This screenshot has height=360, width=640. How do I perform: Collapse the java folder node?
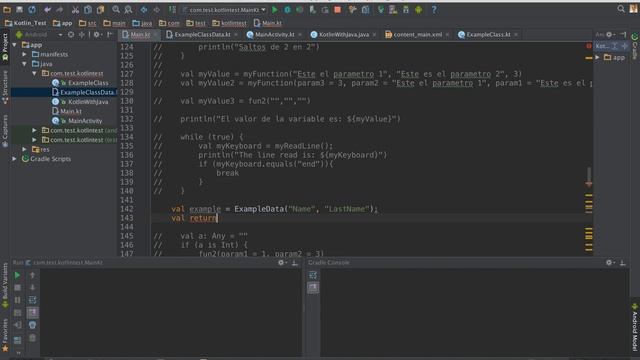click(24, 64)
